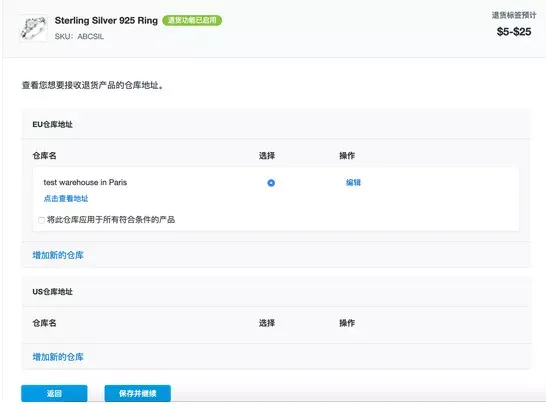The image size is (546, 411).
Task: Select the test warehouse in Paris radio button
Action: (x=271, y=183)
